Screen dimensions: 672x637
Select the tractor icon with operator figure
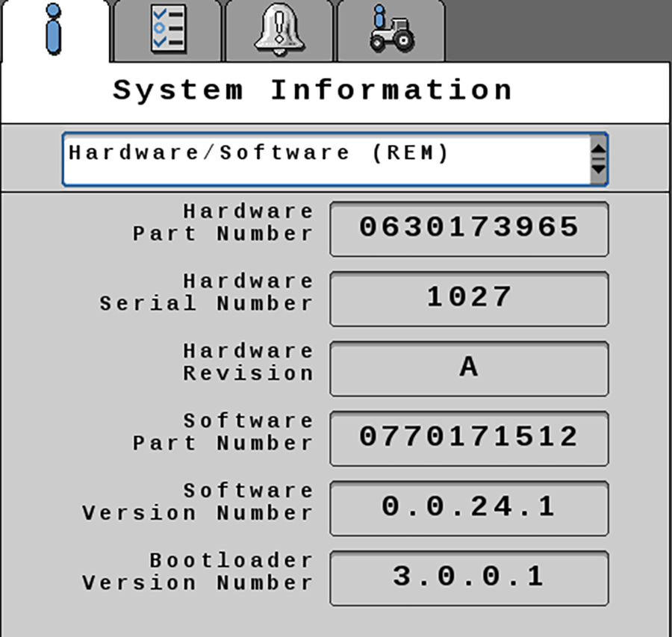pyautogui.click(x=390, y=28)
